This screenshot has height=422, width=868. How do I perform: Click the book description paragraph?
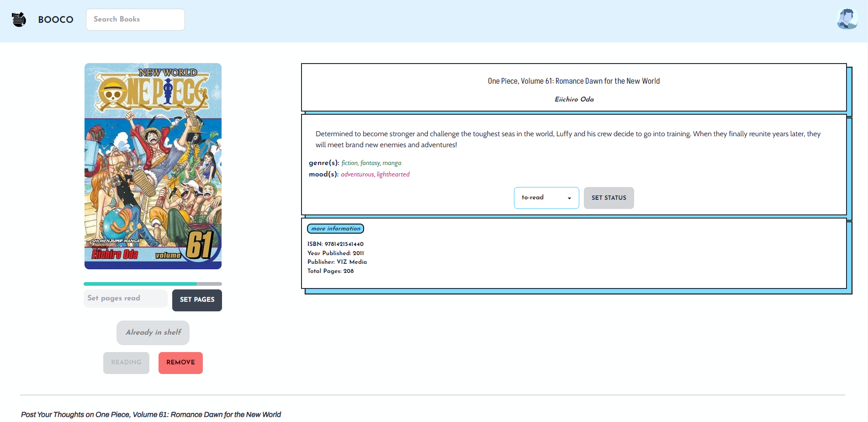pos(568,139)
